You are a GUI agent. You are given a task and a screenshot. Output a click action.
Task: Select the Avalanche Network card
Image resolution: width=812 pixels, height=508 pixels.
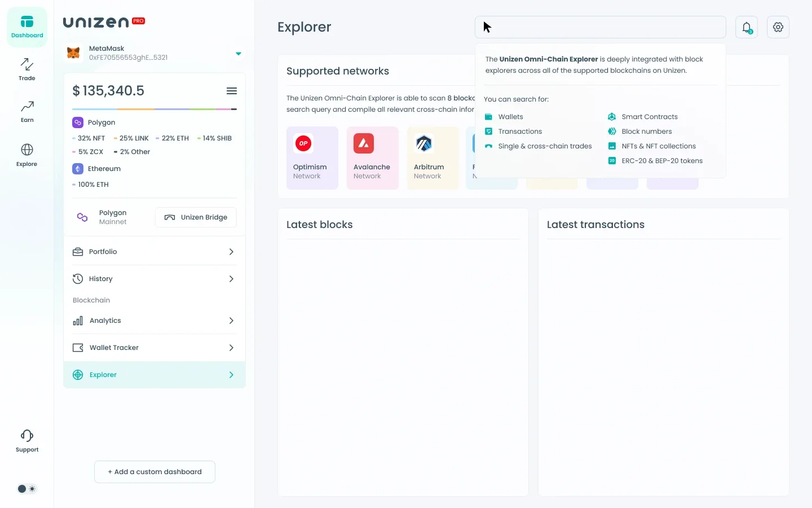(373, 158)
